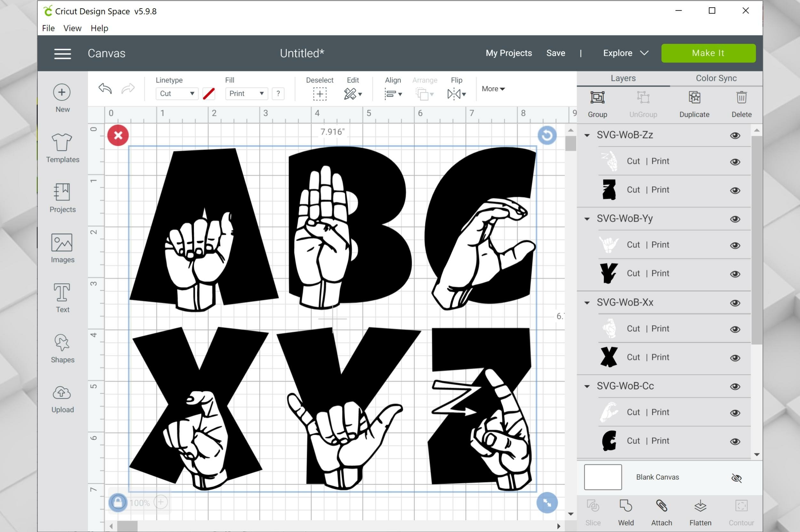Open the Templates t-shirt tool
The height and width of the screenshot is (532, 800).
tap(62, 142)
